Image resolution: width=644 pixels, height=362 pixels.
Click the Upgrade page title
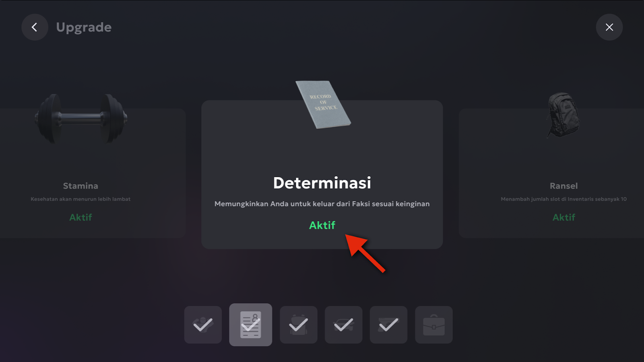[x=84, y=27]
